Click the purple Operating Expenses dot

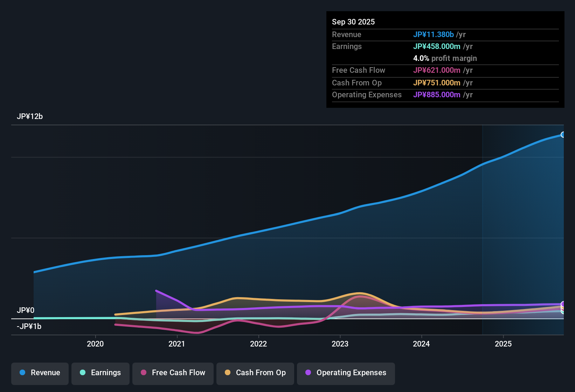click(x=307, y=373)
